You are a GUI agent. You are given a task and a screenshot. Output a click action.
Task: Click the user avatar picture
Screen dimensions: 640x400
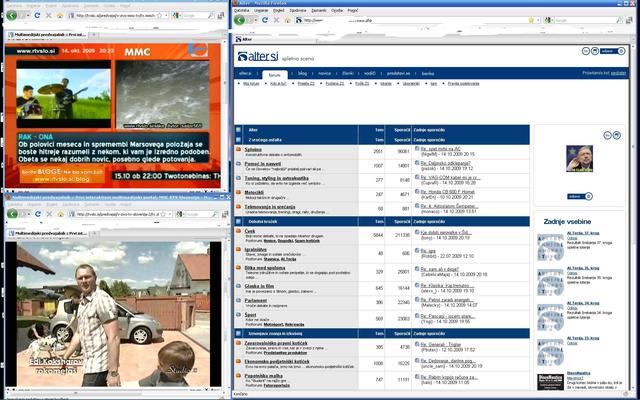[x=579, y=158]
